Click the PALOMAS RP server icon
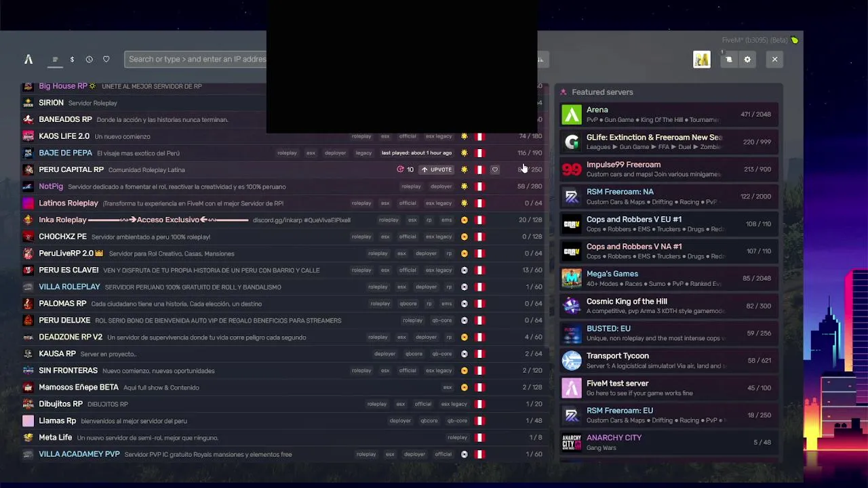The image size is (868, 488). [28, 304]
